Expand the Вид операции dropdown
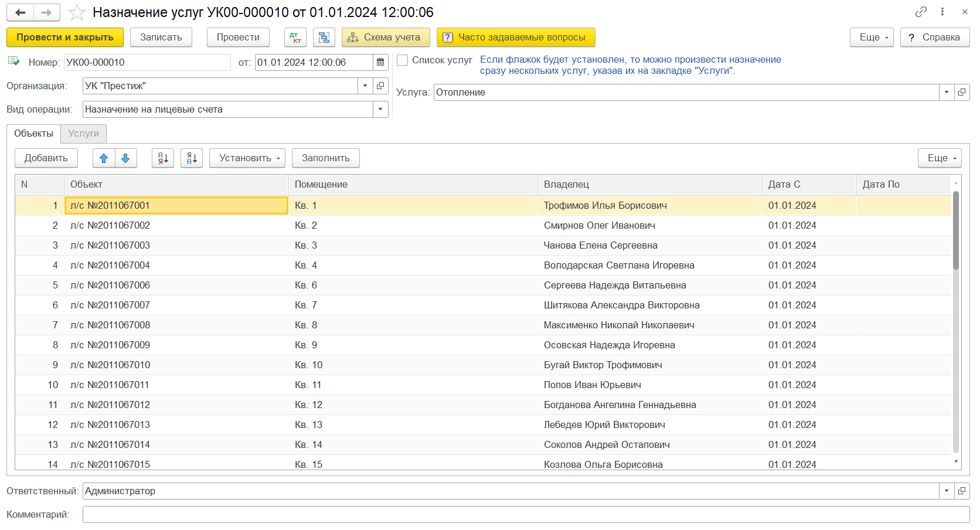980x530 pixels. [x=380, y=110]
